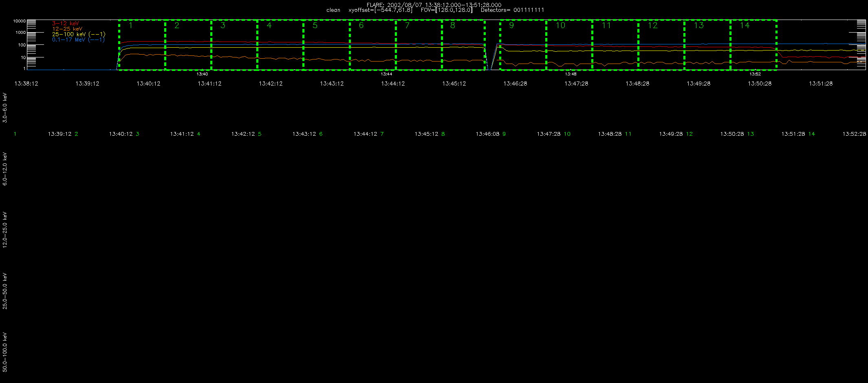This screenshot has height=383, width=868.
Task: Select interval 6 label in light curve plot
Action: coord(361,25)
